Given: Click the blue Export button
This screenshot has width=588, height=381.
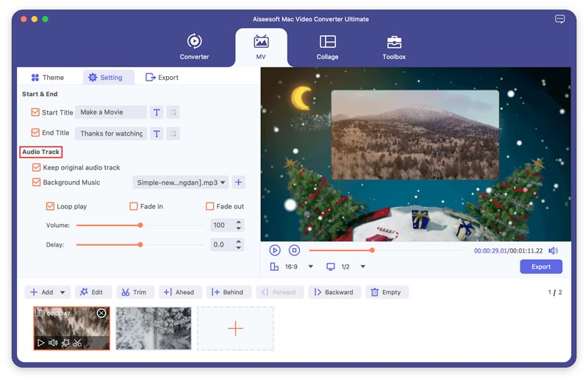Looking at the screenshot, I should 541,266.
